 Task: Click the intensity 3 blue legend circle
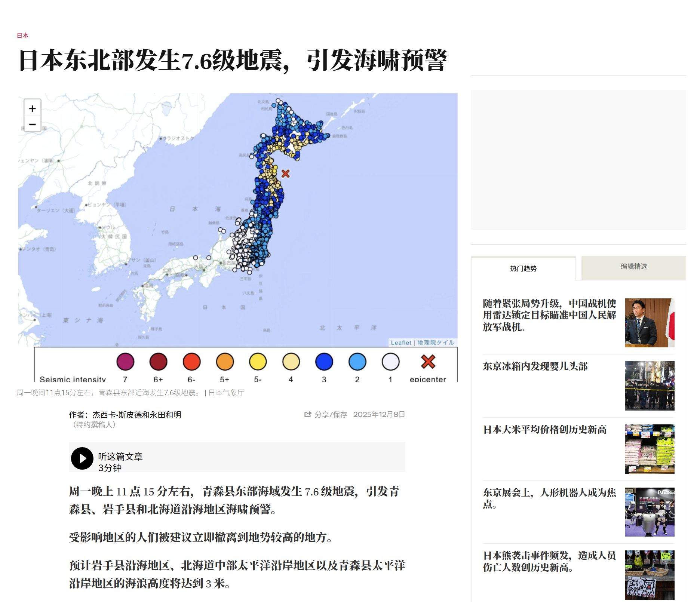pyautogui.click(x=324, y=362)
